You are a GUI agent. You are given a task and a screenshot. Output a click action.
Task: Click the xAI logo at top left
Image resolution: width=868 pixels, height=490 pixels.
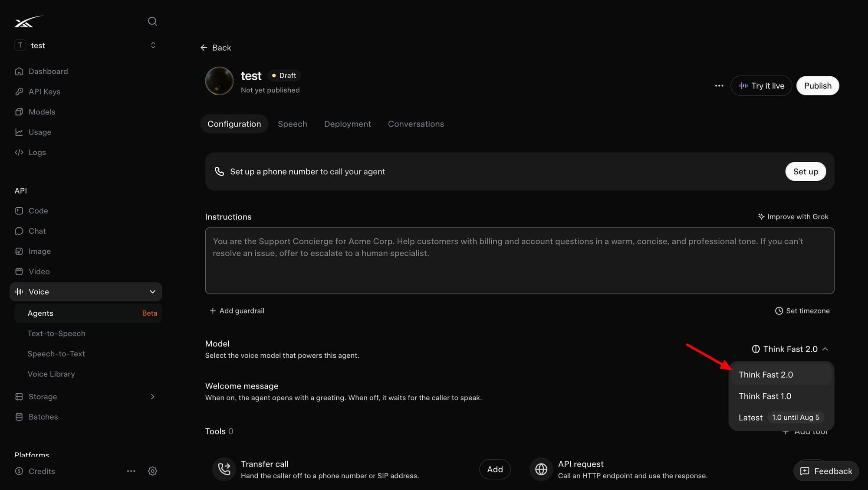coord(29,22)
